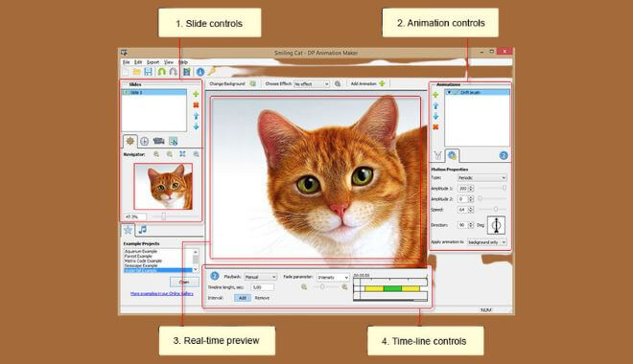Click second zoom magnifier in Navigator row
Image resolution: width=633 pixels, height=364 pixels.
[x=170, y=154]
